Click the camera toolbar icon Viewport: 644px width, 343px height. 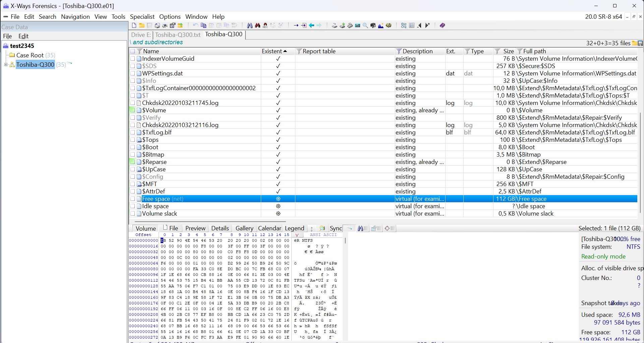(373, 25)
